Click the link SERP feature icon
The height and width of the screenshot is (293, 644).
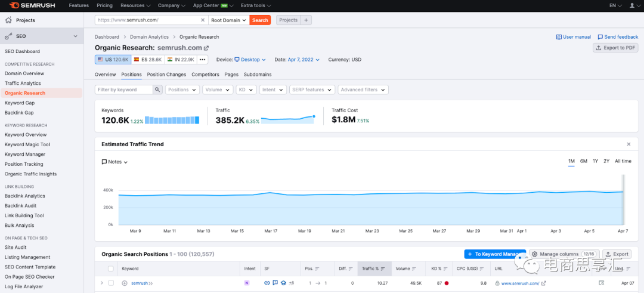pyautogui.click(x=267, y=283)
